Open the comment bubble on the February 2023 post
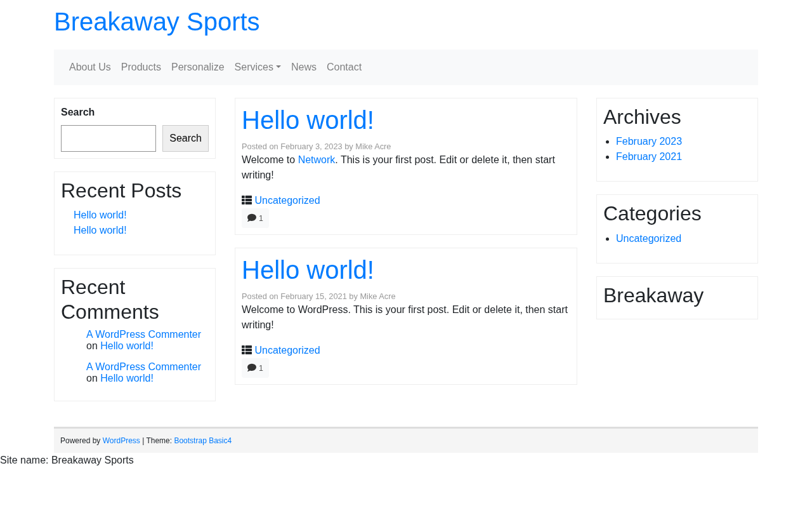812x508 pixels. (255, 218)
